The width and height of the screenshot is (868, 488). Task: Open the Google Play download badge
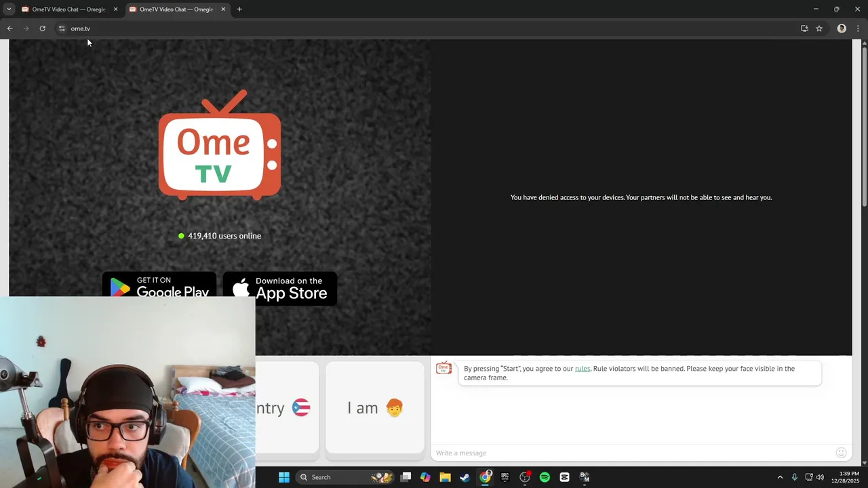coord(159,285)
